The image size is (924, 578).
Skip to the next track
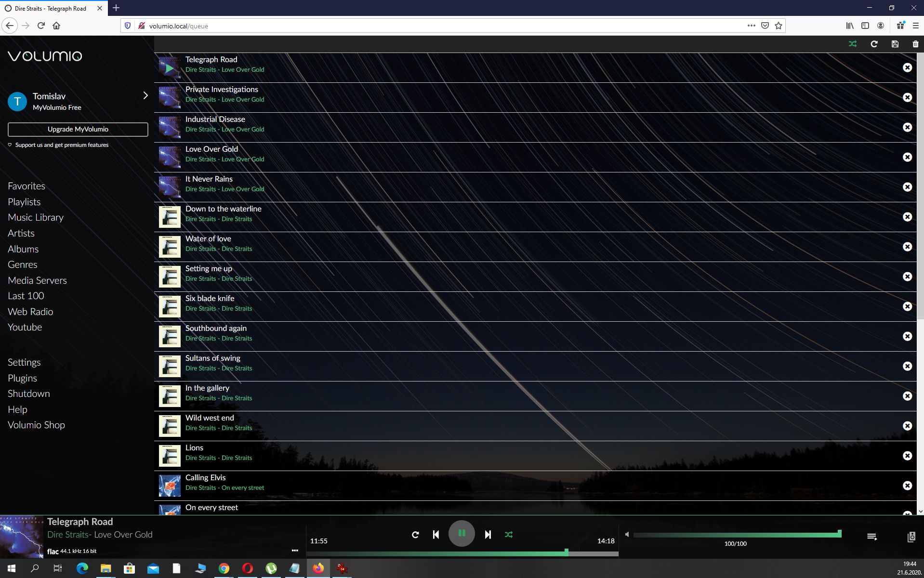pyautogui.click(x=488, y=535)
